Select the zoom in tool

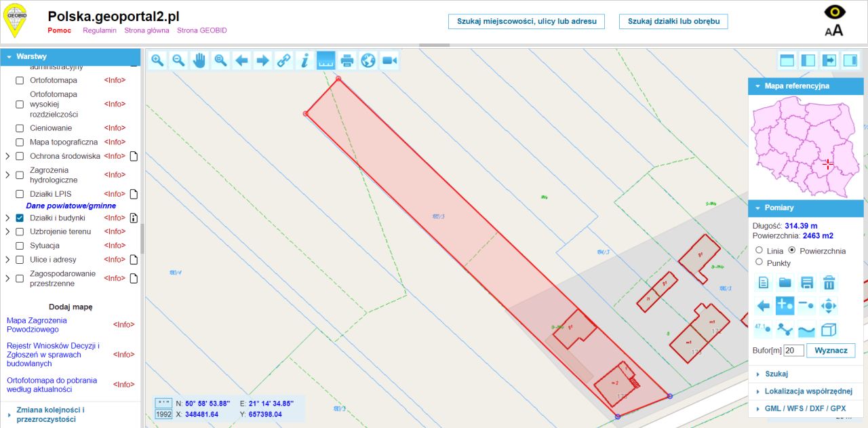pyautogui.click(x=157, y=60)
